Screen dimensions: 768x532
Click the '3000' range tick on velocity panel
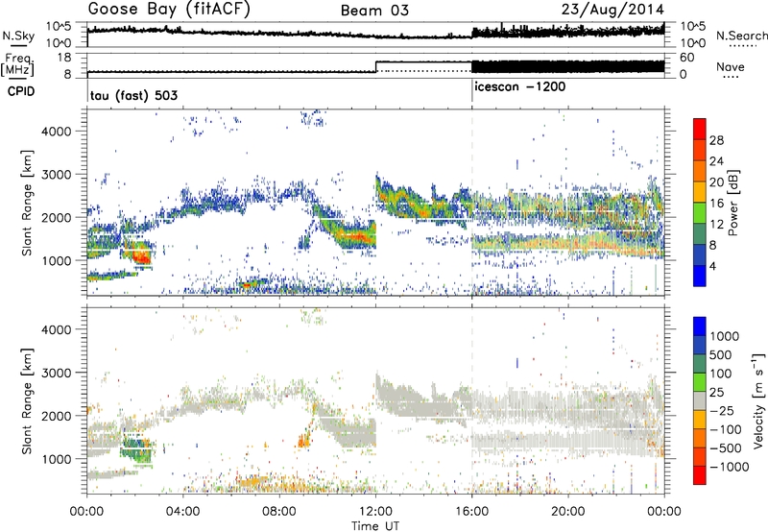pos(57,373)
